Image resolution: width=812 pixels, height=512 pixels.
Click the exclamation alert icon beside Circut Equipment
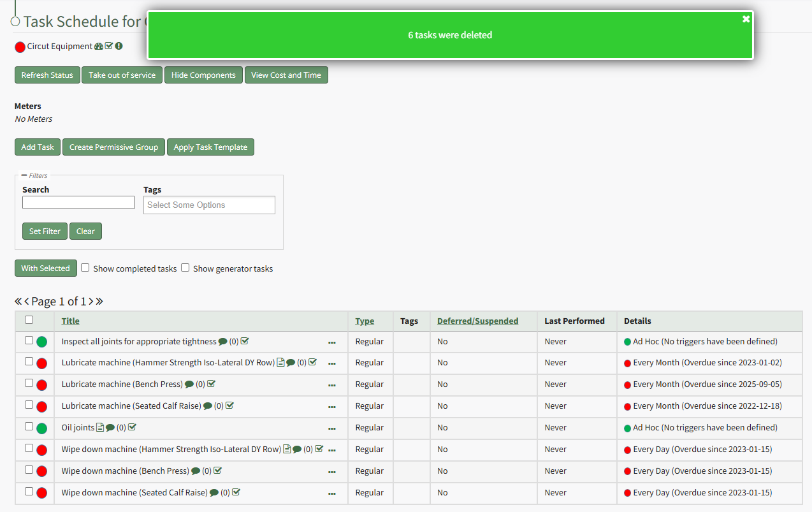tap(119, 47)
